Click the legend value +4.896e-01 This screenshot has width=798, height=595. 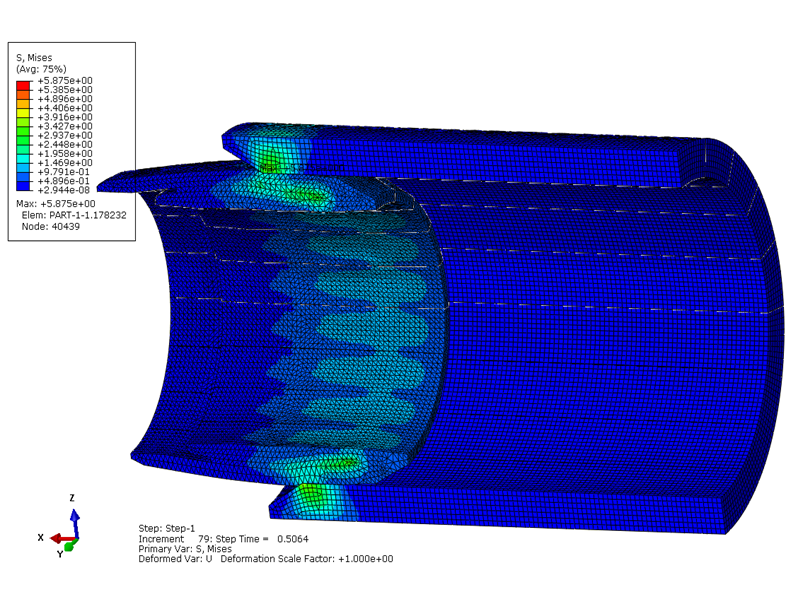[x=64, y=181]
